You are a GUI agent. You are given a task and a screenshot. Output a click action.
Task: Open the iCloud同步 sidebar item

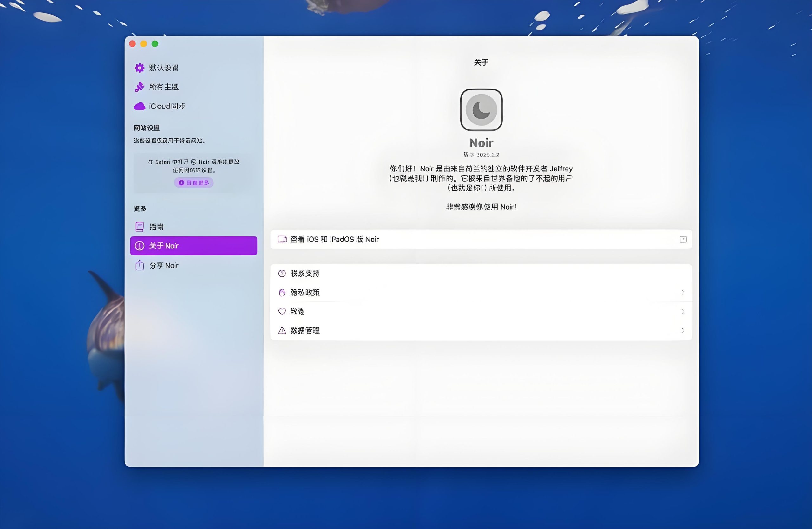pyautogui.click(x=167, y=106)
